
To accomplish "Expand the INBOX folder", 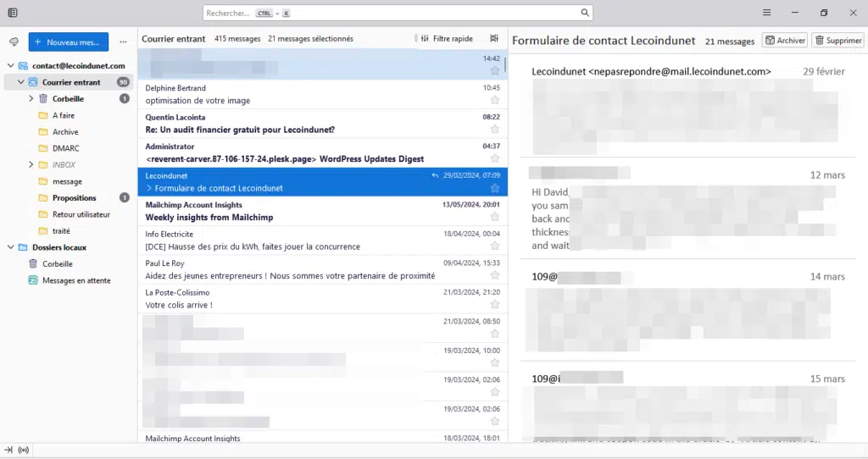I will coord(31,164).
